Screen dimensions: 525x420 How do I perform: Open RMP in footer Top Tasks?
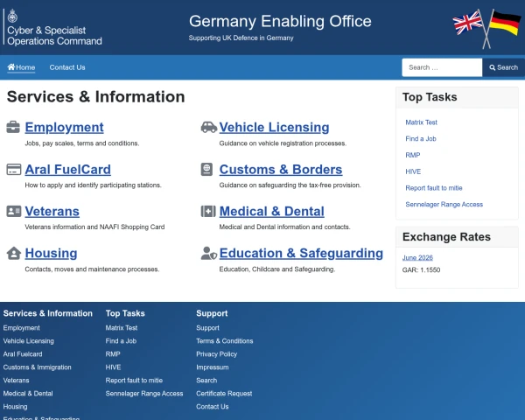113,354
